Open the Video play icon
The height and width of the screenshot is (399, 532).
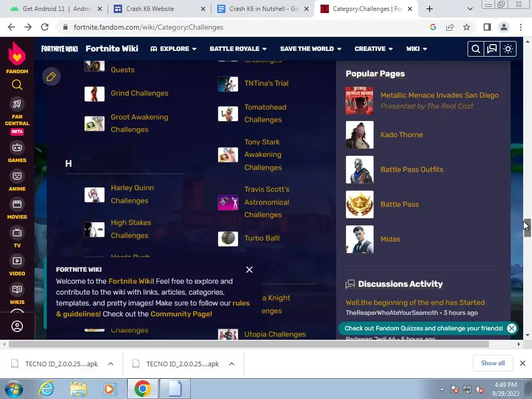(x=17, y=261)
